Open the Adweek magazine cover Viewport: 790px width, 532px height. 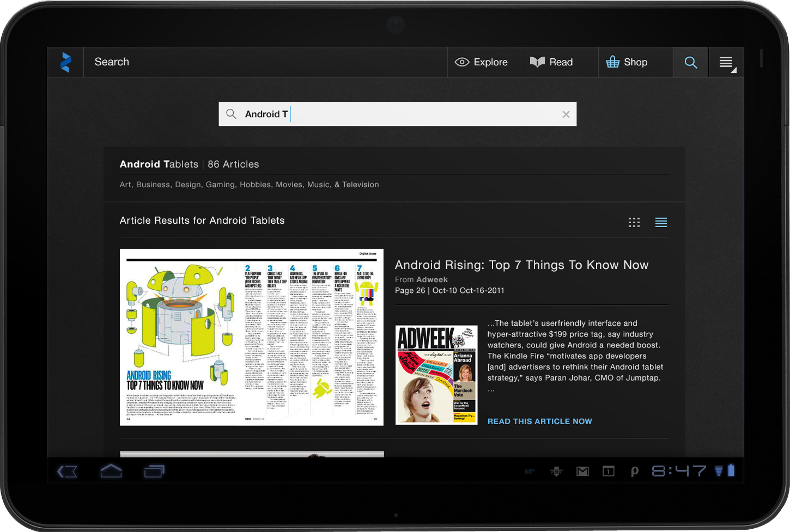point(436,375)
